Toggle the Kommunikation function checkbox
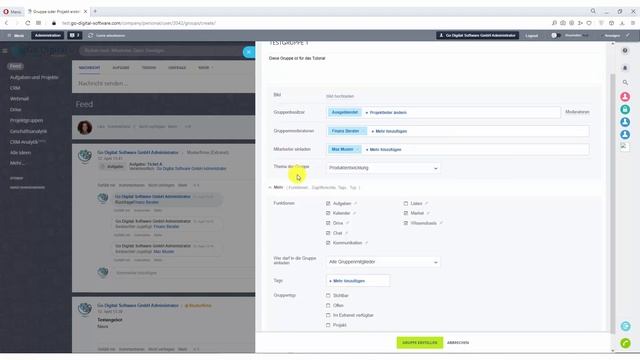Screen dimensions: 640x360 pos(328,243)
